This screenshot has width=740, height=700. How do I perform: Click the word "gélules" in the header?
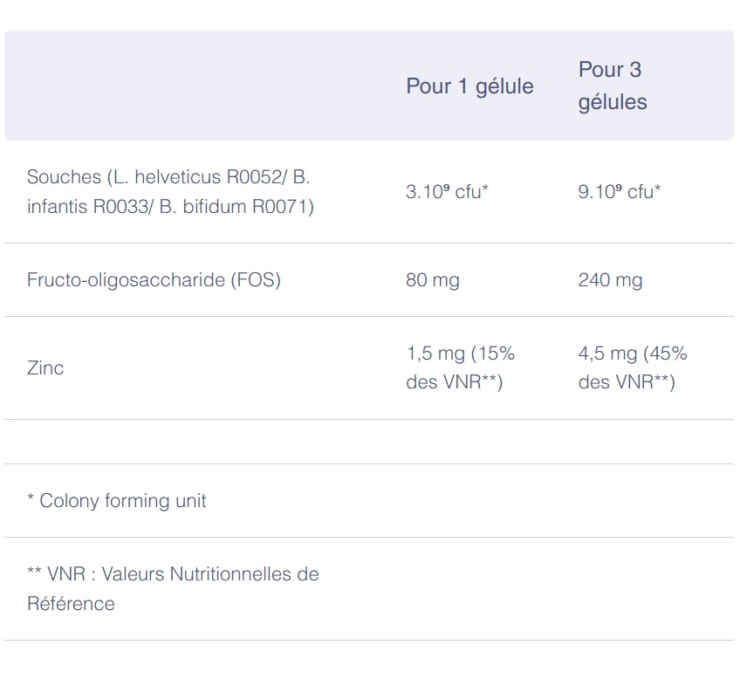613,102
